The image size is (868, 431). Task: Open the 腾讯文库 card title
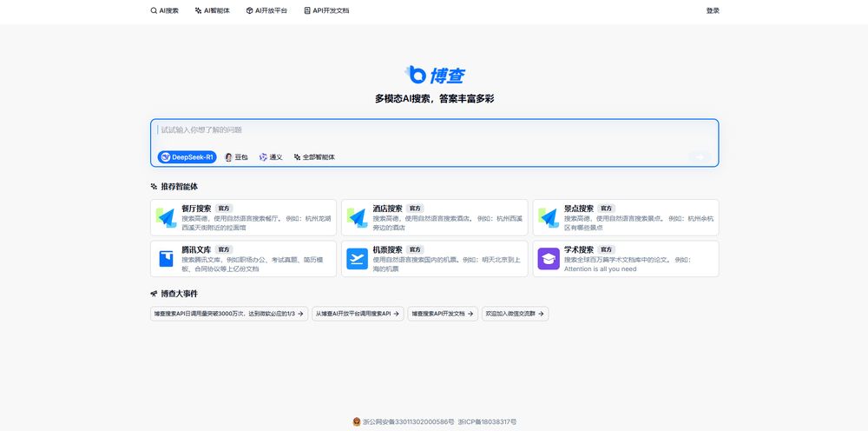click(196, 249)
